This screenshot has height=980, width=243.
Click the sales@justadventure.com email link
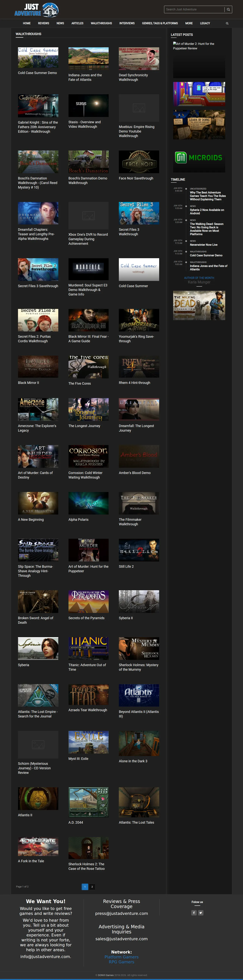point(121,939)
